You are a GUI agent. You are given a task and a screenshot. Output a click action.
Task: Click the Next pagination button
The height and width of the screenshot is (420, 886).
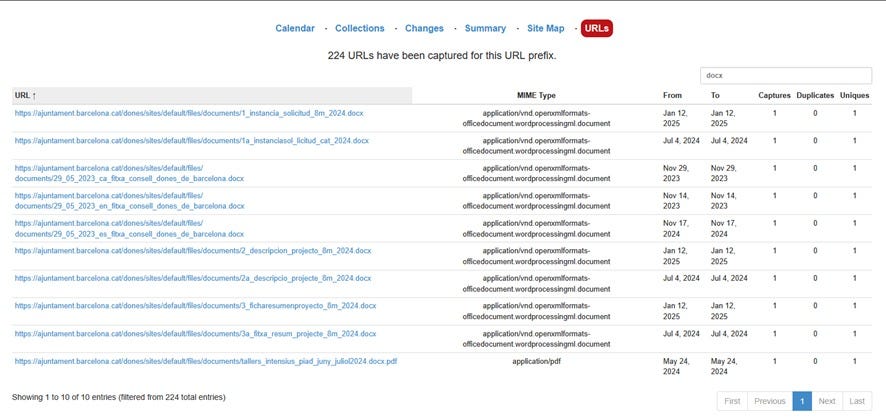(827, 401)
